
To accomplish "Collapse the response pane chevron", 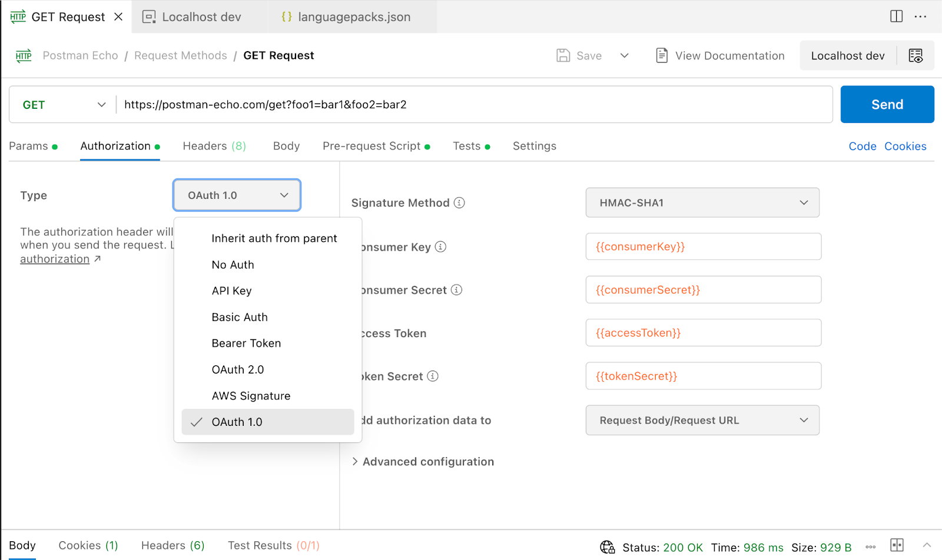I will [x=927, y=545].
